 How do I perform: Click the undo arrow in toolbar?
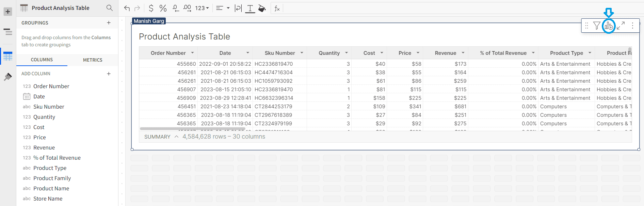[x=127, y=8]
